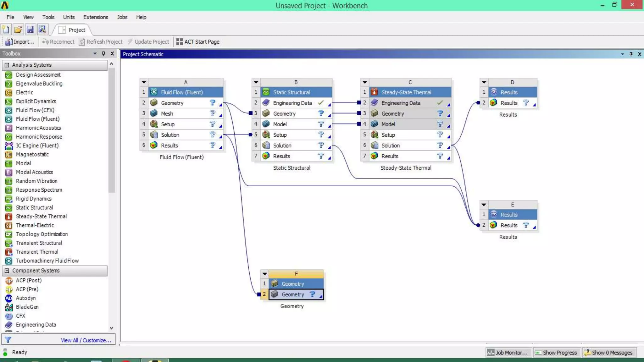Viewport: 644px width, 362px height.
Task: Click the New project toolbar icon
Action: pos(6,30)
